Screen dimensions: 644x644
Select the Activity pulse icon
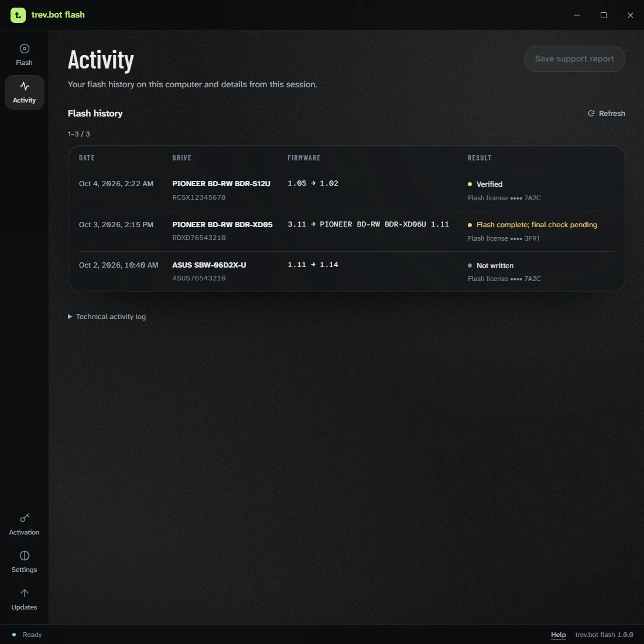pos(24,86)
